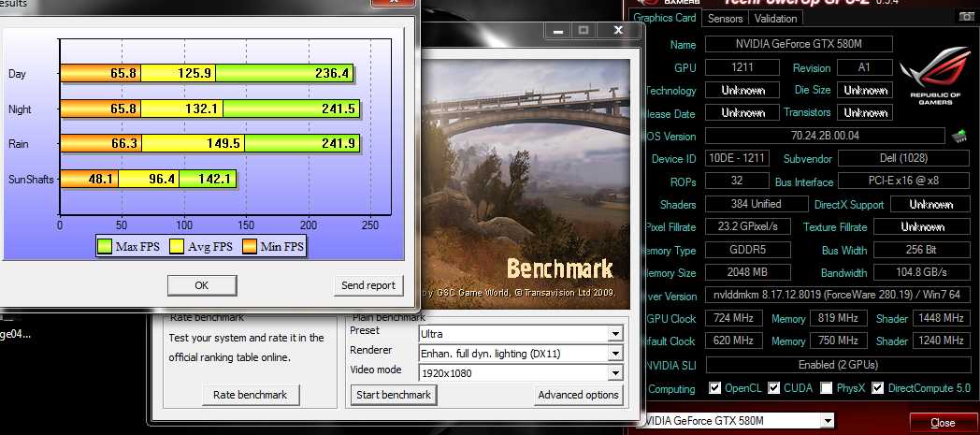980x435 pixels.
Task: Click the Rain min FPS value 66.3
Action: (123, 144)
